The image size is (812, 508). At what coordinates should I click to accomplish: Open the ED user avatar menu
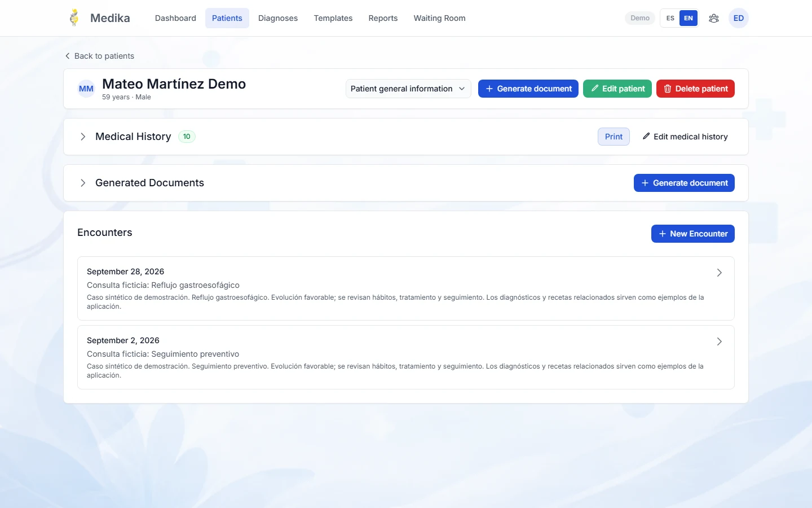pos(739,18)
